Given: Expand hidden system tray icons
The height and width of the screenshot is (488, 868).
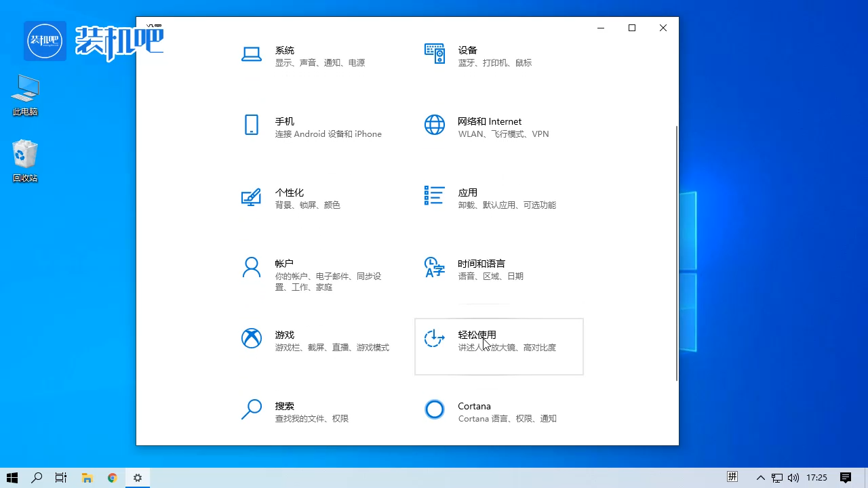Looking at the screenshot, I should [x=761, y=478].
